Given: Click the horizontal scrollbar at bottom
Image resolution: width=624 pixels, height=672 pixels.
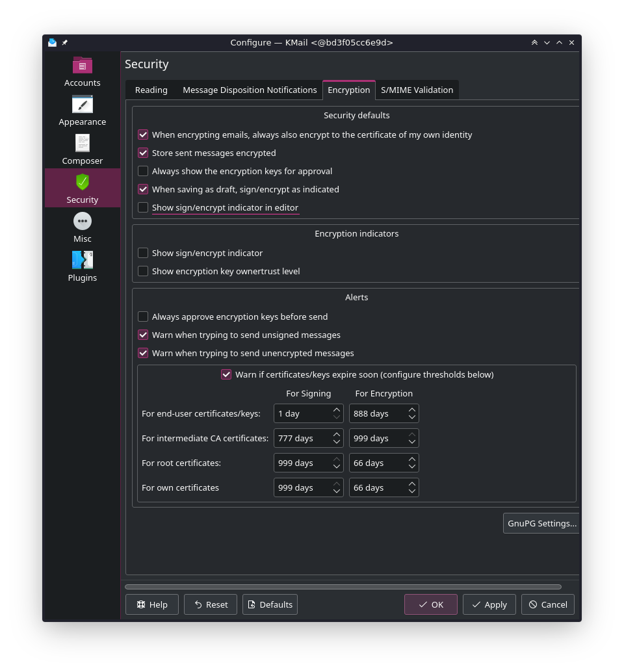Looking at the screenshot, I should coord(343,587).
